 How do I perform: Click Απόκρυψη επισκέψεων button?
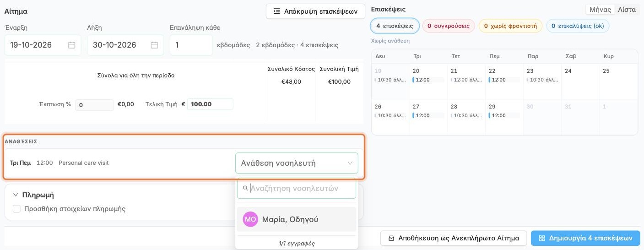click(315, 11)
